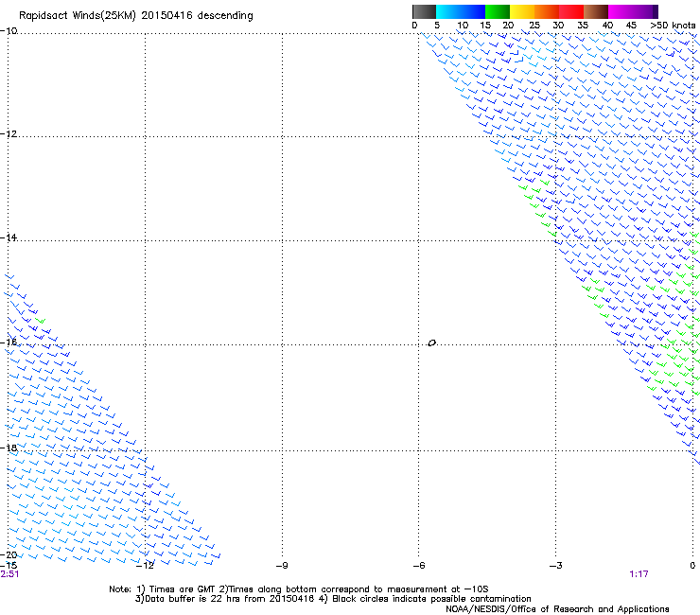Click the longitude label '-9'
Image resolution: width=700 pixels, height=615 pixels.
pyautogui.click(x=282, y=566)
